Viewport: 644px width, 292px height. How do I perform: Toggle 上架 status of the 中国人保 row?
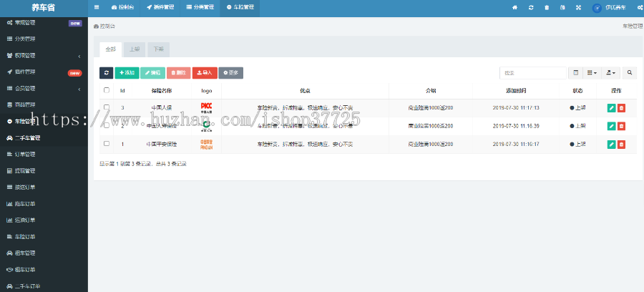[577, 108]
